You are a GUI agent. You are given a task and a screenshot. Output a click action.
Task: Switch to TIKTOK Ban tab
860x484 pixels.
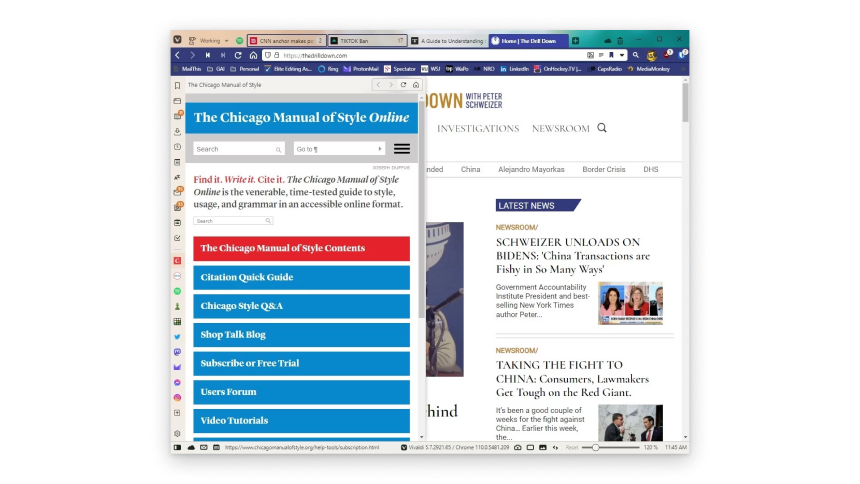pos(367,41)
